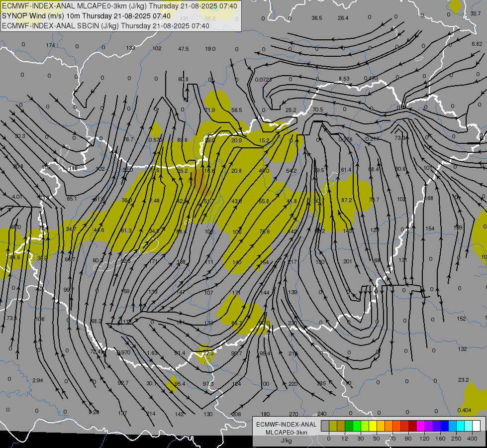Select the cyan legend swatch
487x448 pixels.
coord(461,426)
